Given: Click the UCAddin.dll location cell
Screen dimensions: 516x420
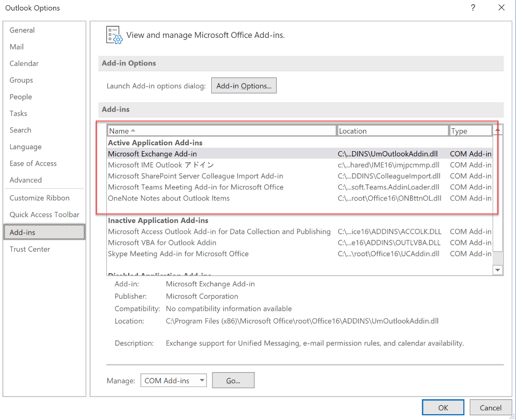Looking at the screenshot, I should [388, 253].
